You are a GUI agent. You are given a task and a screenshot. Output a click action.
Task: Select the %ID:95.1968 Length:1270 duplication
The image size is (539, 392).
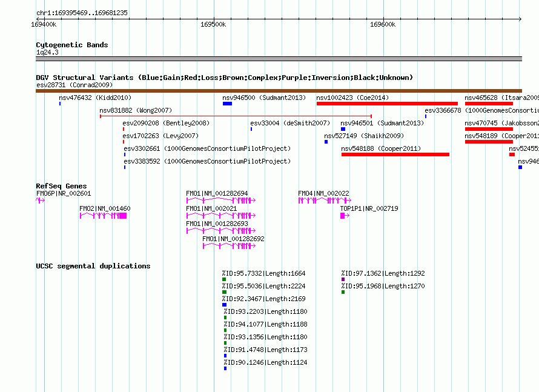pos(343,292)
